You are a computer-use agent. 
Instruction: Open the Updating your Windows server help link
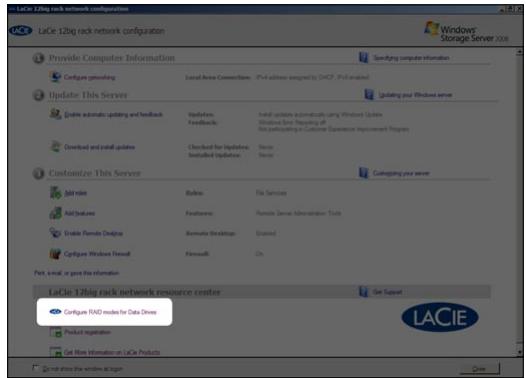click(x=415, y=95)
